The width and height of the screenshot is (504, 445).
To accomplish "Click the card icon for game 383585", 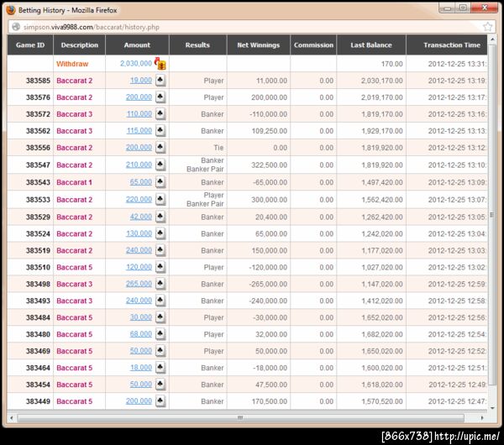I will click(160, 80).
